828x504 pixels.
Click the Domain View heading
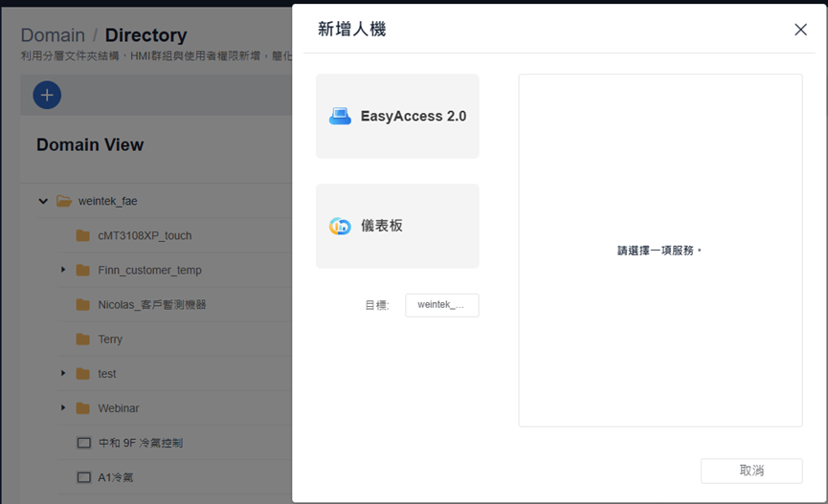point(90,144)
